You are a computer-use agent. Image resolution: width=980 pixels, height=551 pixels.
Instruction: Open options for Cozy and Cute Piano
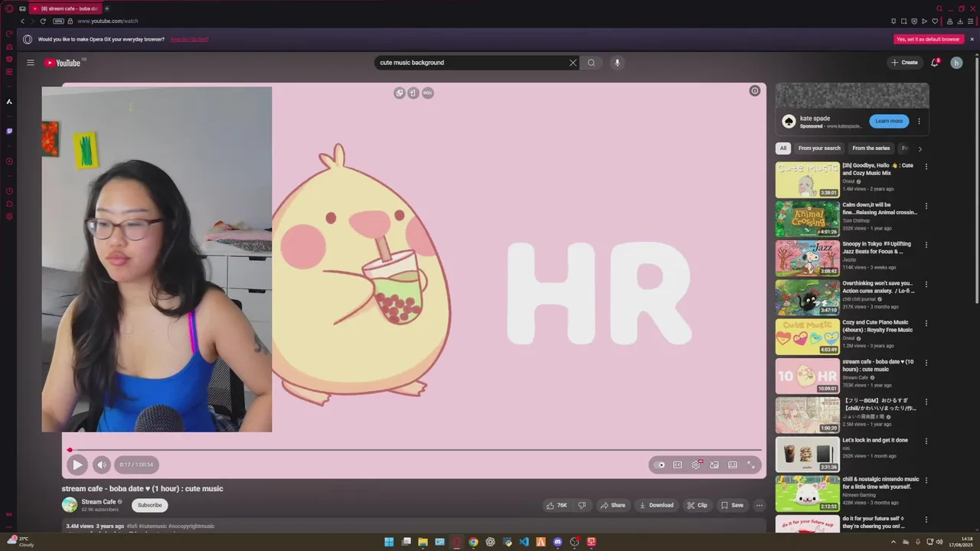click(926, 323)
